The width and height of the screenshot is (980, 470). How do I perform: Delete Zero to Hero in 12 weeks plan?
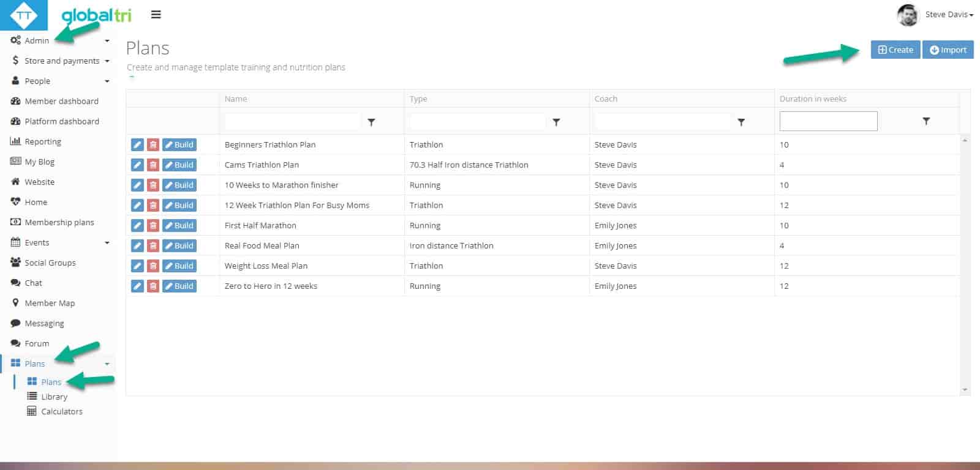[153, 286]
